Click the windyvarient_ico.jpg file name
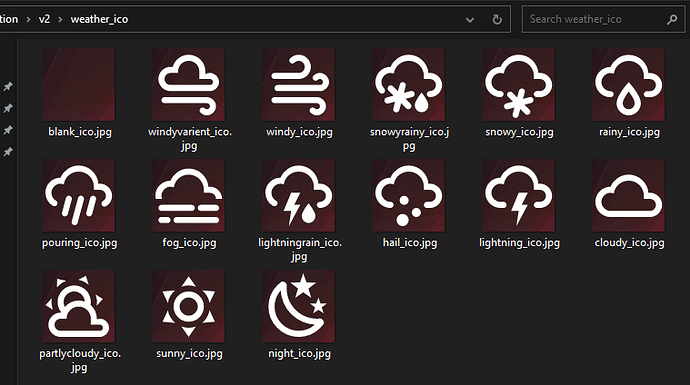 pyautogui.click(x=190, y=139)
